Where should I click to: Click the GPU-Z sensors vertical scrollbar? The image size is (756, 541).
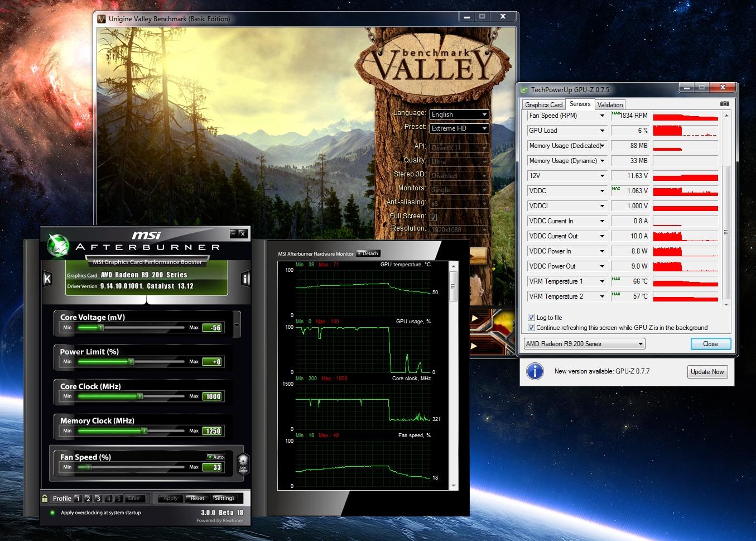click(x=726, y=232)
